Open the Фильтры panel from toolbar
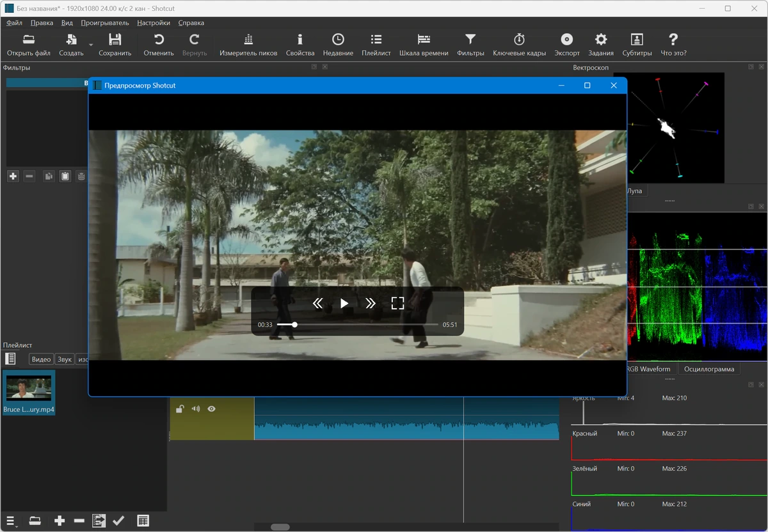This screenshot has height=532, width=768. coord(470,45)
